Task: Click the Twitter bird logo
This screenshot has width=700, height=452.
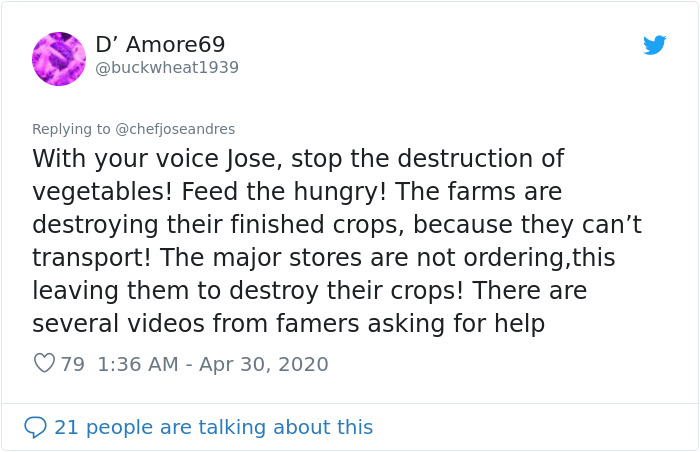Action: pos(655,45)
